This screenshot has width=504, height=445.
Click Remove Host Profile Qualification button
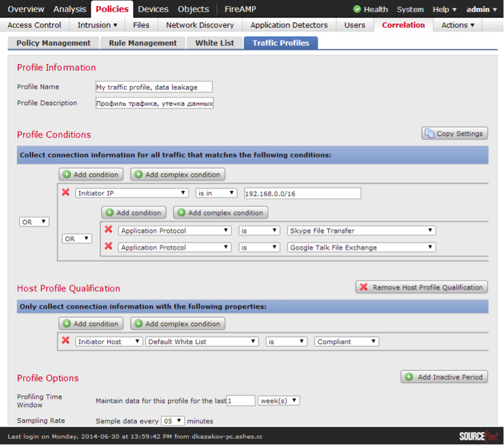point(422,287)
